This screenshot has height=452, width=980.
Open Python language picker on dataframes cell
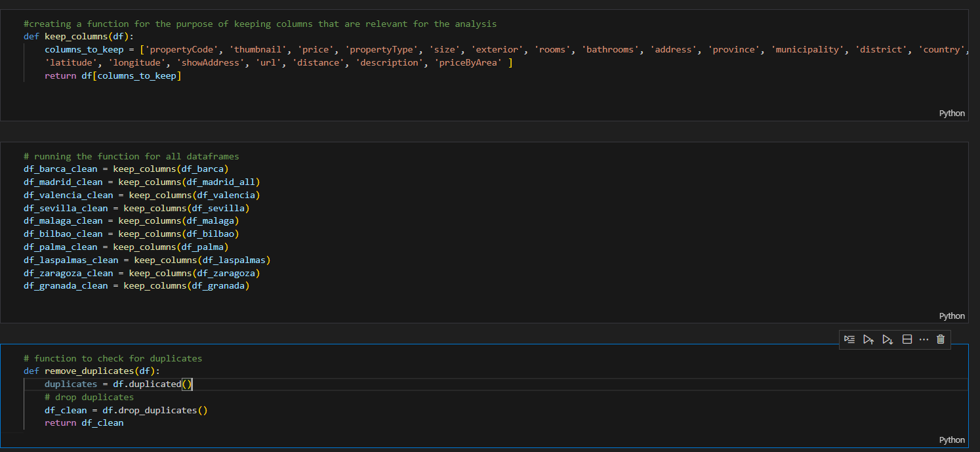[x=951, y=316]
